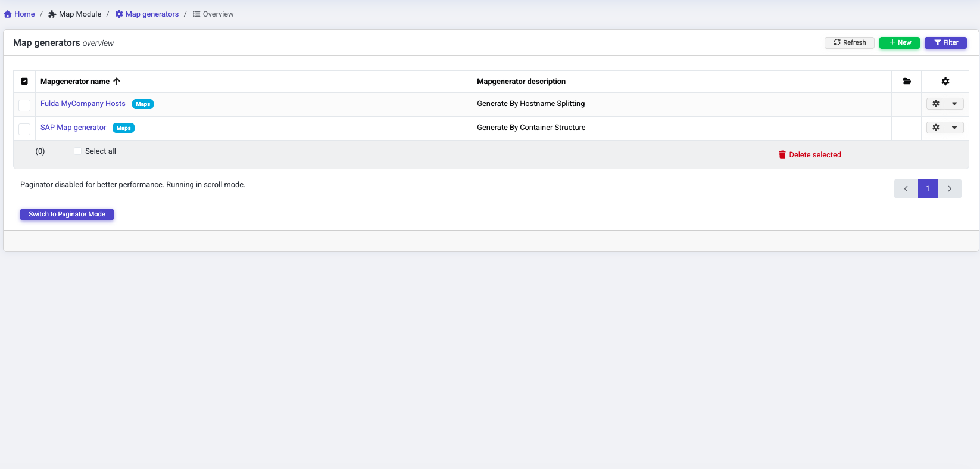This screenshot has height=469, width=980.
Task: Click the folder icon in table header
Action: click(x=906, y=82)
